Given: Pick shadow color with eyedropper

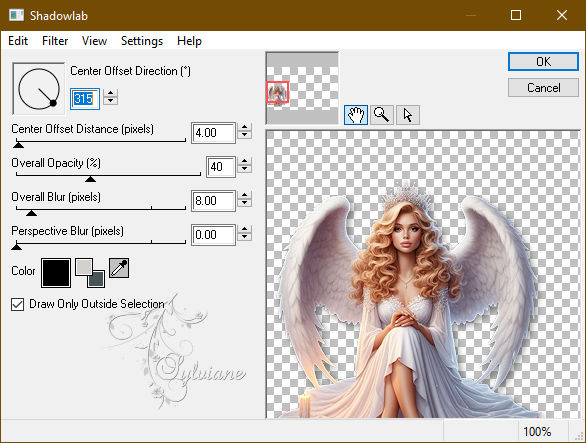Looking at the screenshot, I should (119, 268).
